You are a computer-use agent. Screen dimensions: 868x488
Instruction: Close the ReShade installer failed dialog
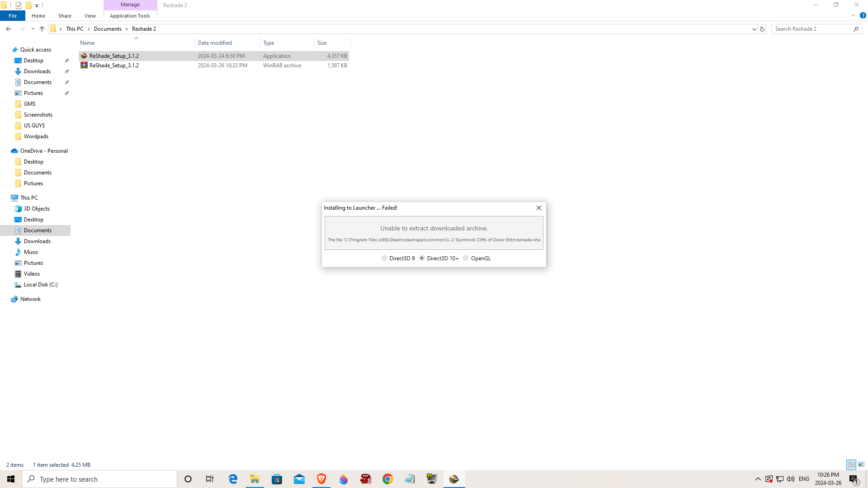tap(539, 208)
